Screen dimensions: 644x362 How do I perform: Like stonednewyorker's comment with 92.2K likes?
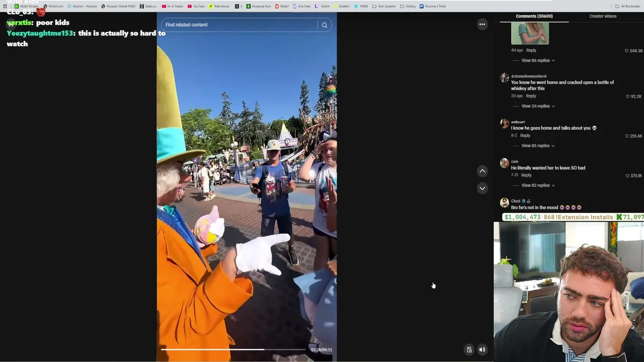627,97
